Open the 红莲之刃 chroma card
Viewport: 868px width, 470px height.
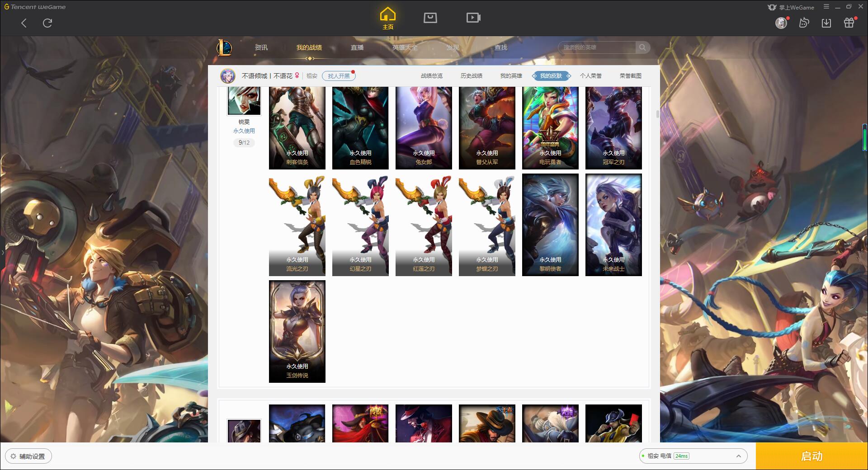click(x=424, y=225)
